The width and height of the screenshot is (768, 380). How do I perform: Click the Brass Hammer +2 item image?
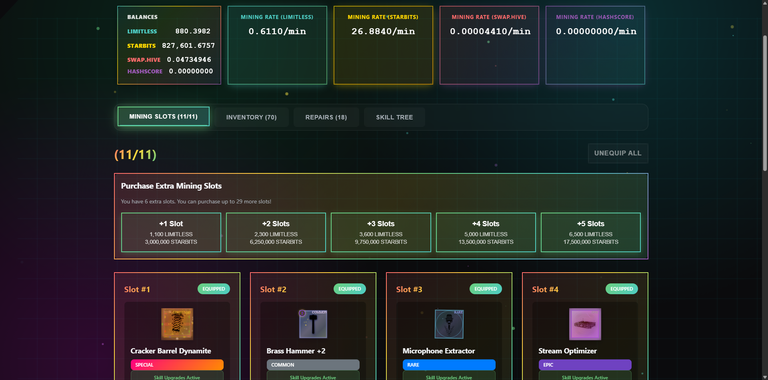313,324
